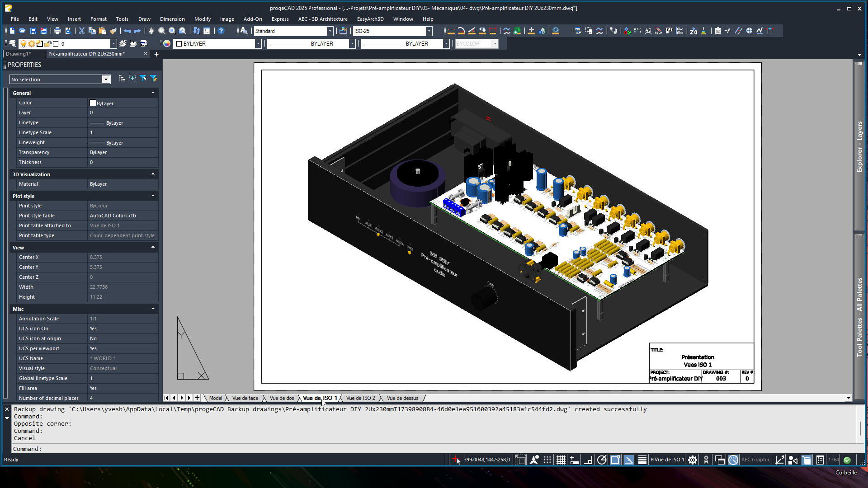This screenshot has width=868, height=488.
Task: Switch to the Model layout tab
Action: 216,398
